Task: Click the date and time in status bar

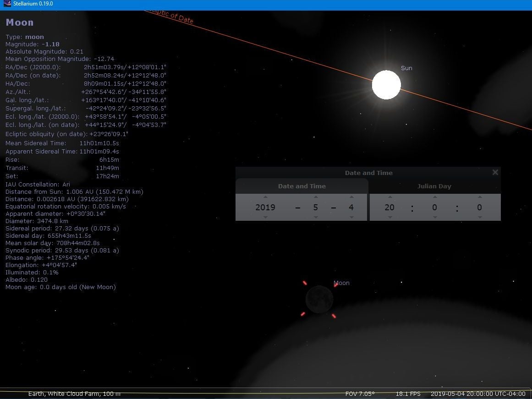Action: click(x=477, y=394)
